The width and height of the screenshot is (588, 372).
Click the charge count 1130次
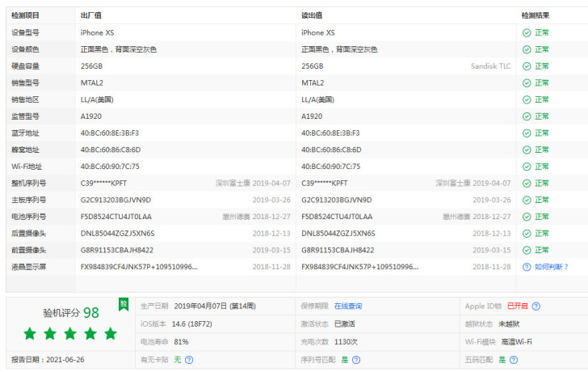(x=346, y=342)
